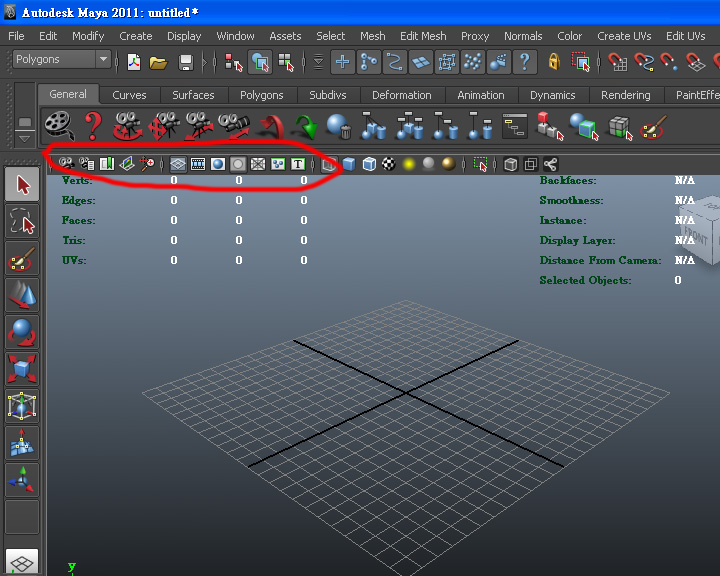The image size is (720, 576).
Task: Enable snap to view planes magnet
Action: (695, 62)
